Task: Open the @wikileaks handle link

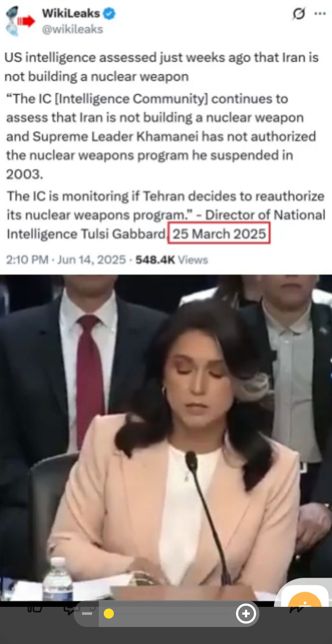Action: (73, 29)
